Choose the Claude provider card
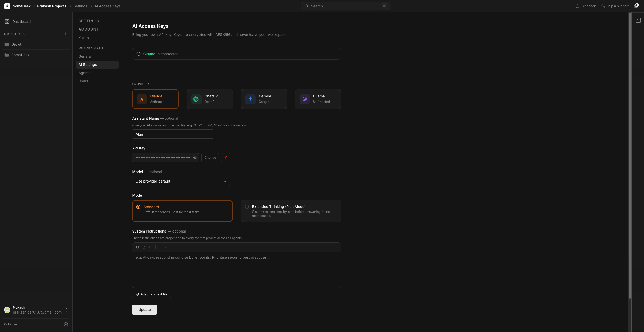This screenshot has width=644, height=332. [x=155, y=99]
